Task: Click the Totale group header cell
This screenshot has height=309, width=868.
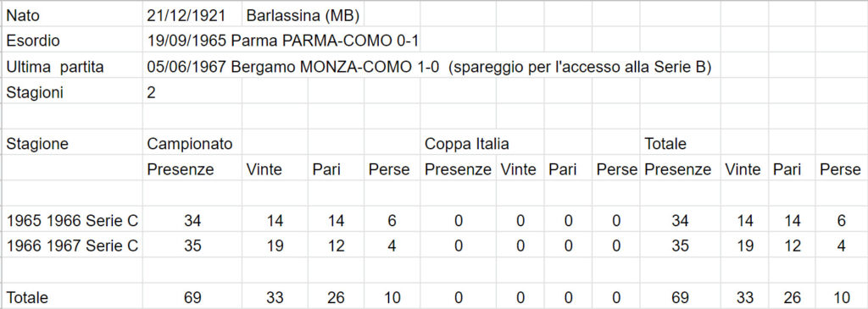Action: (x=680, y=144)
